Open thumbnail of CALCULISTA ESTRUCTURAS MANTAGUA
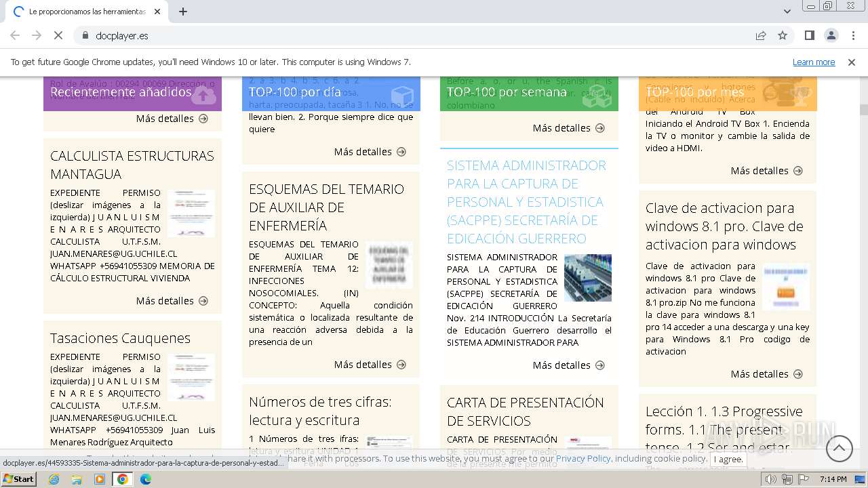This screenshot has width=868, height=488. pos(191,213)
